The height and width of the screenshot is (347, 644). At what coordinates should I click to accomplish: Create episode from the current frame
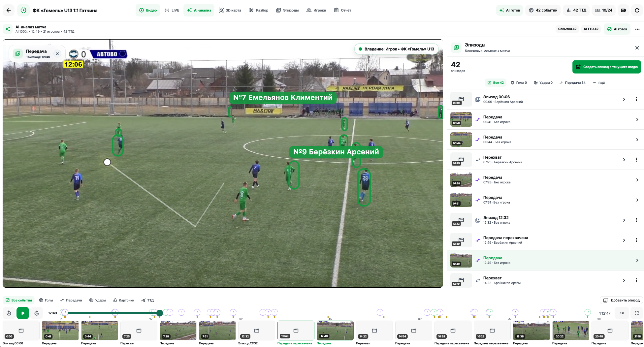(606, 67)
